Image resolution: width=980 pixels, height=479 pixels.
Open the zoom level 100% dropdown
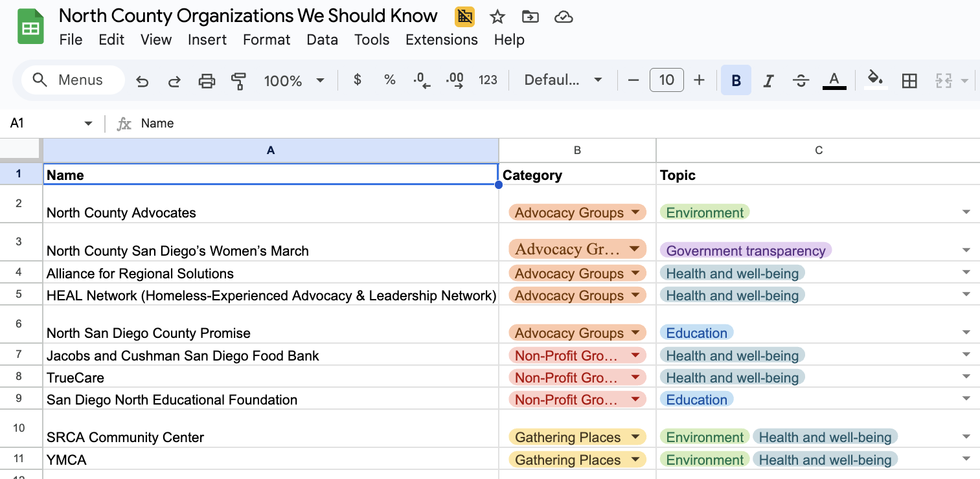(293, 81)
